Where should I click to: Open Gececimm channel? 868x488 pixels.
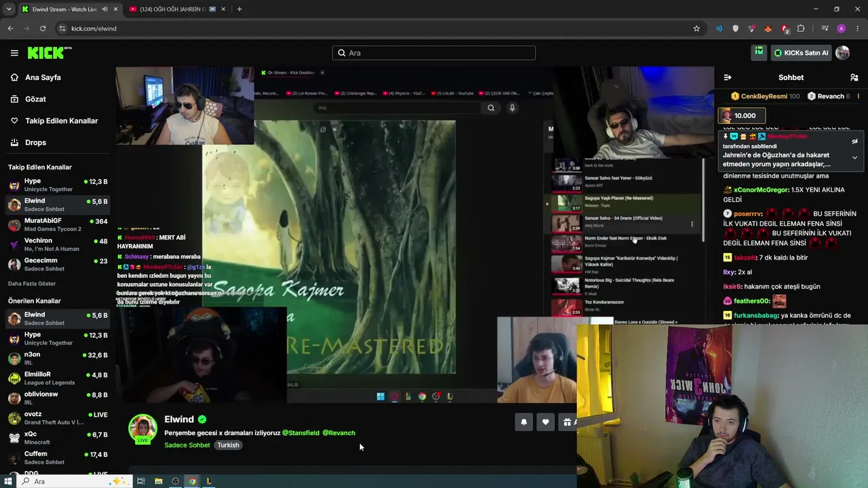(x=57, y=264)
